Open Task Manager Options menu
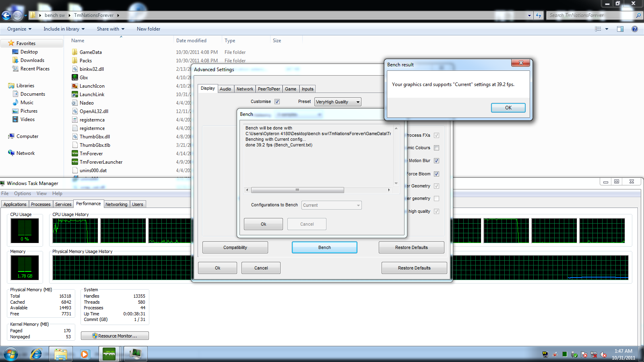Screen dimensions: 644x362 point(23,193)
